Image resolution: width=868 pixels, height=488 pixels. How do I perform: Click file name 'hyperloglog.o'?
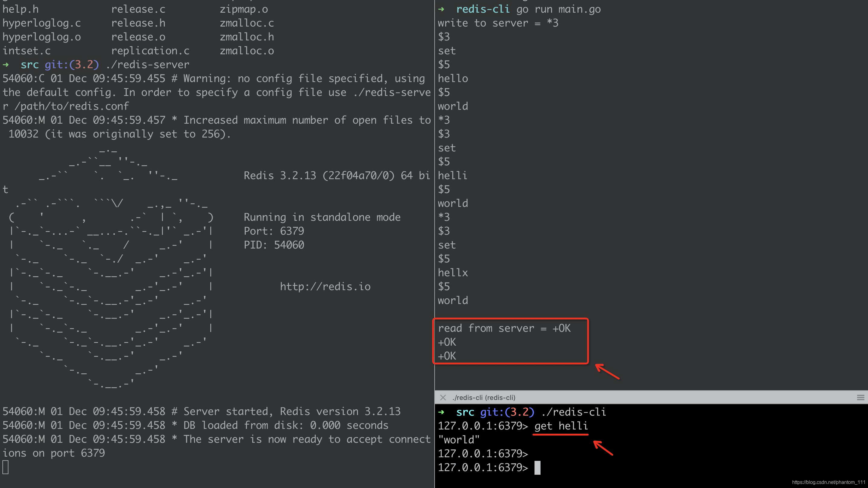pyautogui.click(x=42, y=37)
